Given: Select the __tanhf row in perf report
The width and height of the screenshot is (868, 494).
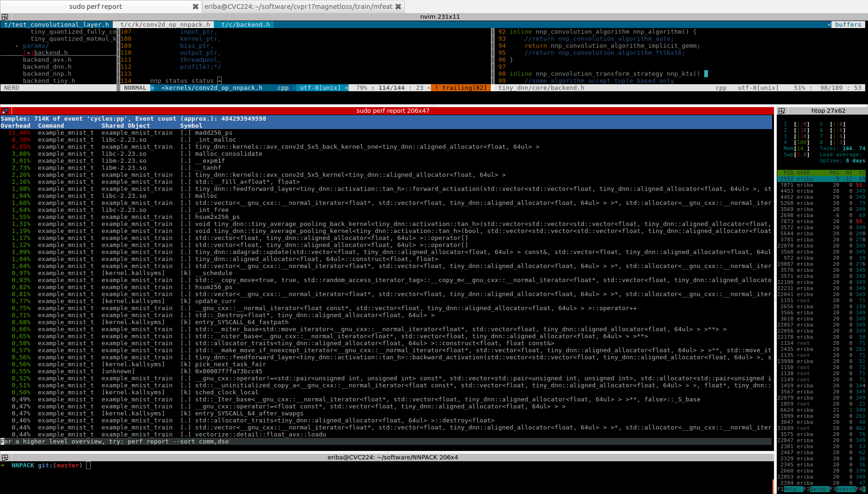Looking at the screenshot, I should tap(386, 168).
